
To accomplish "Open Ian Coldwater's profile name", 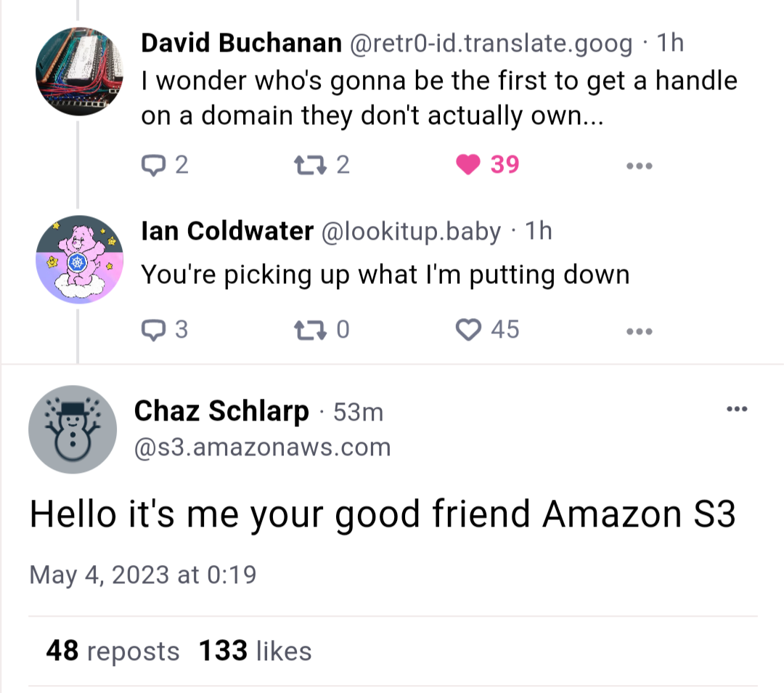I will point(226,231).
